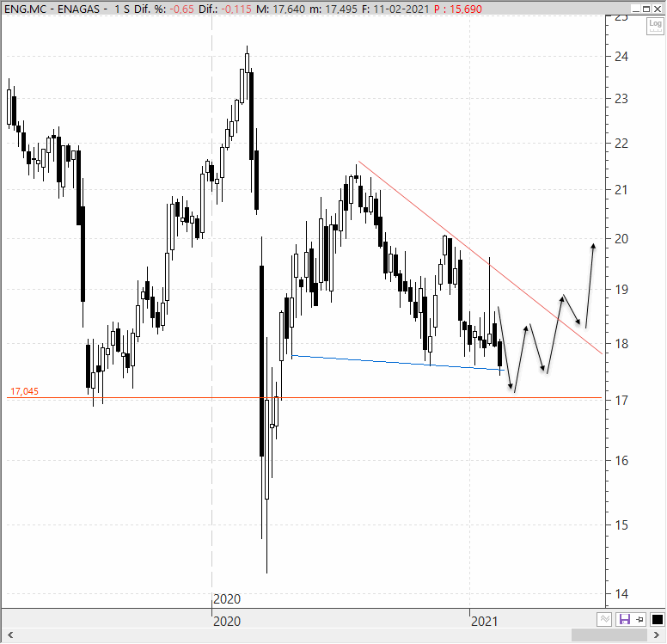The image size is (667, 644).
Task: Click the m: 17,495 minimum value
Action: 333,9
